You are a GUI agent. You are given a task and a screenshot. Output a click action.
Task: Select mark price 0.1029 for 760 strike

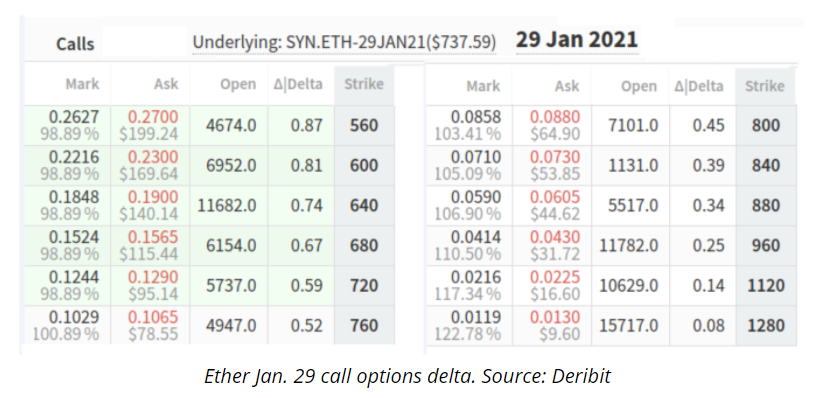(74, 317)
